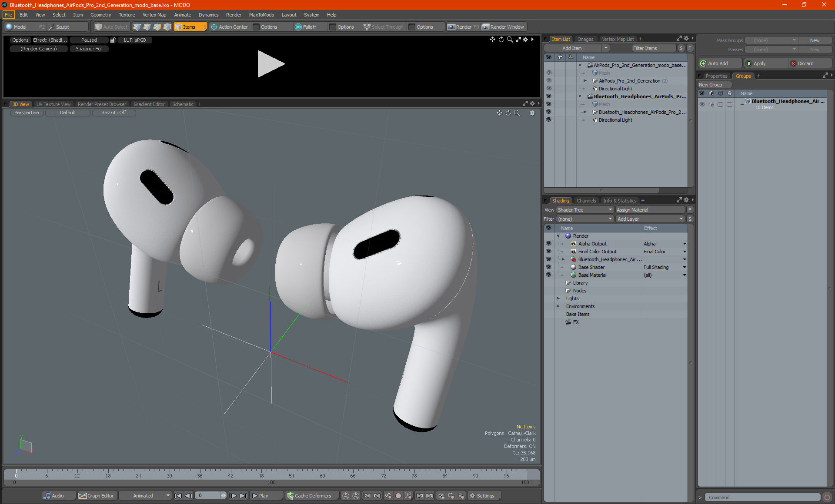835x504 pixels.
Task: Start preview render with big play arrow
Action: pos(271,64)
